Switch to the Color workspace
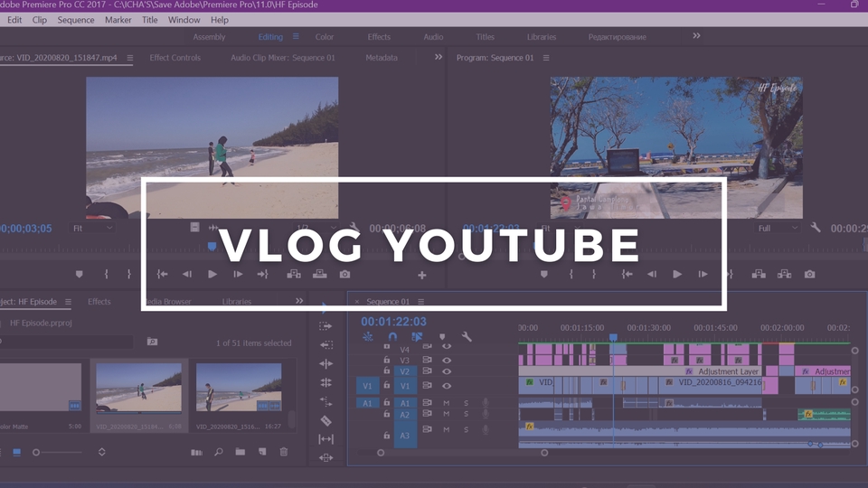Viewport: 868px width, 488px height. [325, 37]
